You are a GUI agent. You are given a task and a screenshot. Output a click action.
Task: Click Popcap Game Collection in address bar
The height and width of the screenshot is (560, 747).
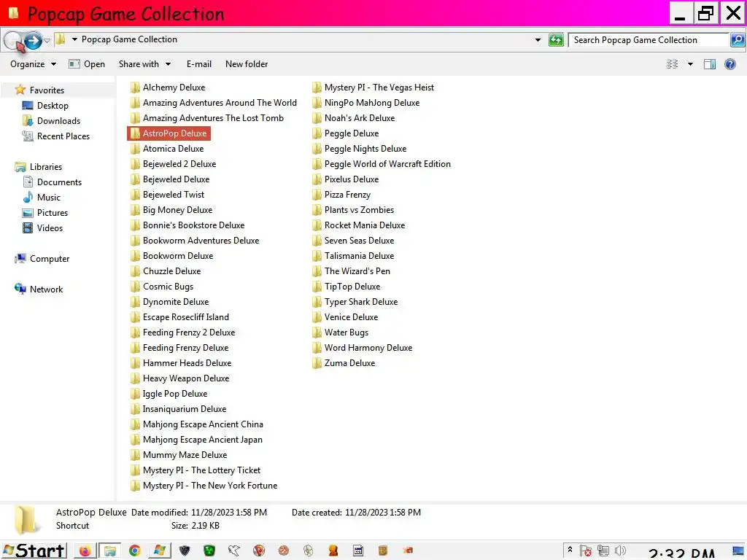pos(129,39)
